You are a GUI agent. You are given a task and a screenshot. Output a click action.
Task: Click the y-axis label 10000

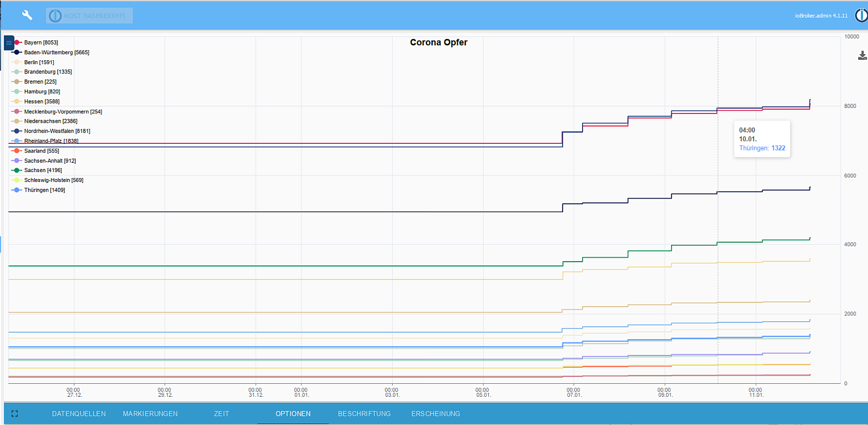click(x=852, y=37)
